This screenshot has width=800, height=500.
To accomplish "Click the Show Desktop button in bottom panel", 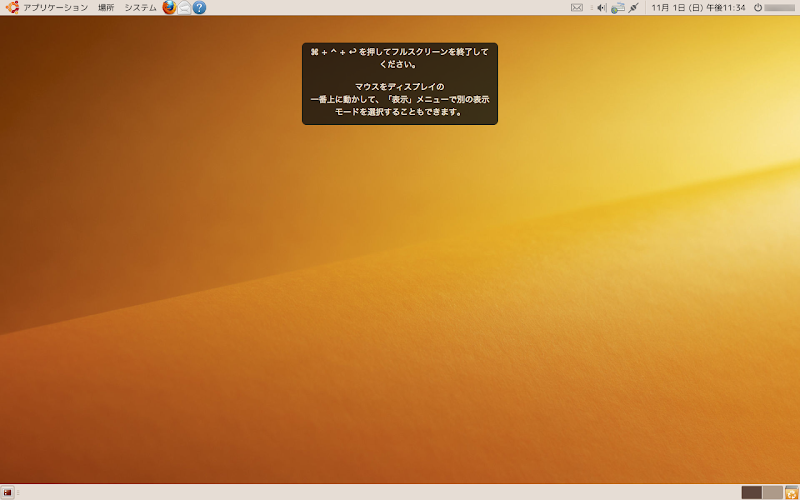I will pyautogui.click(x=7, y=492).
